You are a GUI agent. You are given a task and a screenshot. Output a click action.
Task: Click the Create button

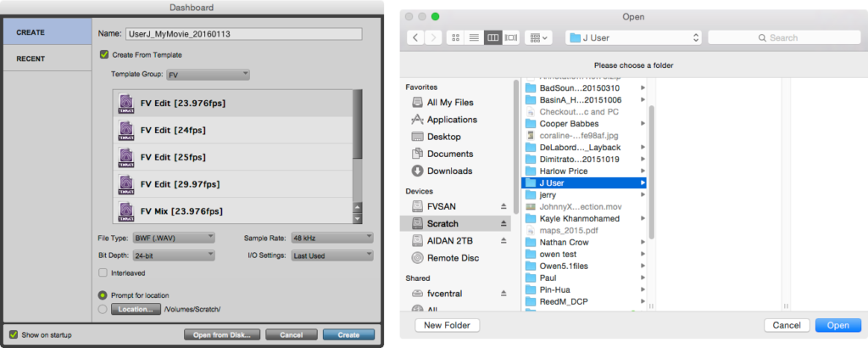click(x=348, y=334)
